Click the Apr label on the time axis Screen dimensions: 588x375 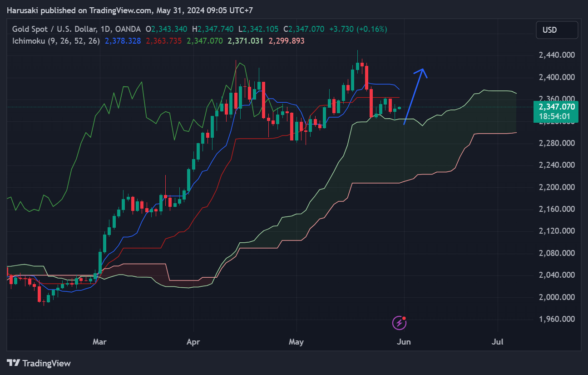coord(193,341)
